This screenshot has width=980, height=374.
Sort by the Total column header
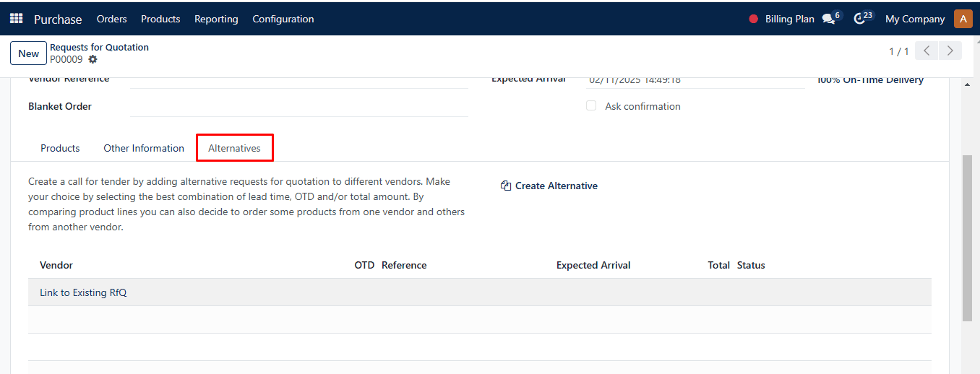tap(718, 265)
